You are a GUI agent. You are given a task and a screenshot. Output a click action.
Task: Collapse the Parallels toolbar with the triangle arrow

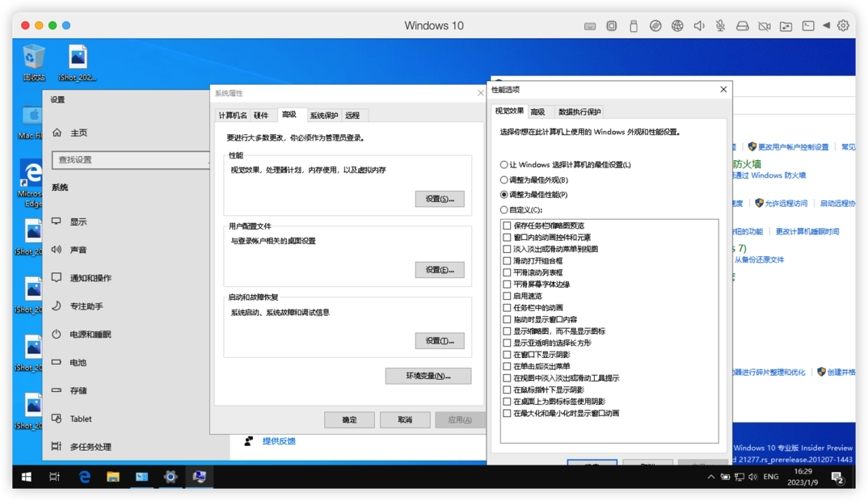click(x=826, y=26)
